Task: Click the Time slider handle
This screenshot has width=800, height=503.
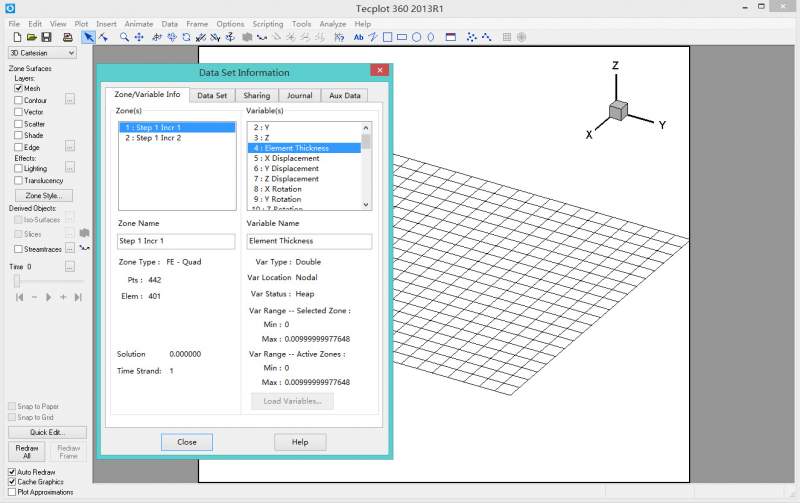Action: coord(16,282)
